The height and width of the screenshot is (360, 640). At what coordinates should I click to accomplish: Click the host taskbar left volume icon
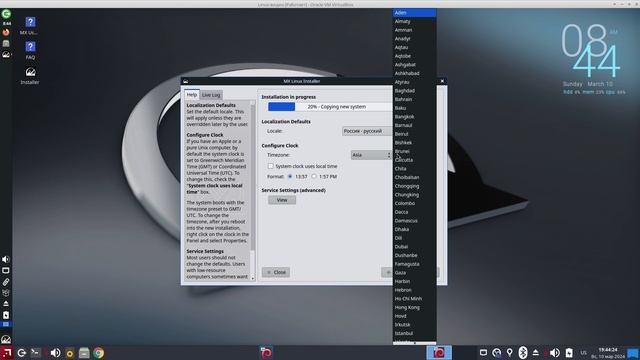pos(55,353)
